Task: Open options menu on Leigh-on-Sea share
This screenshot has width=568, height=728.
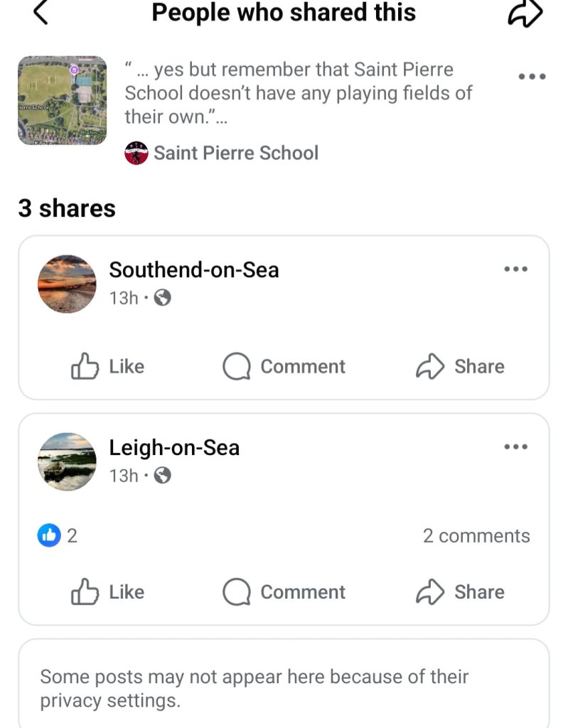Action: [516, 447]
